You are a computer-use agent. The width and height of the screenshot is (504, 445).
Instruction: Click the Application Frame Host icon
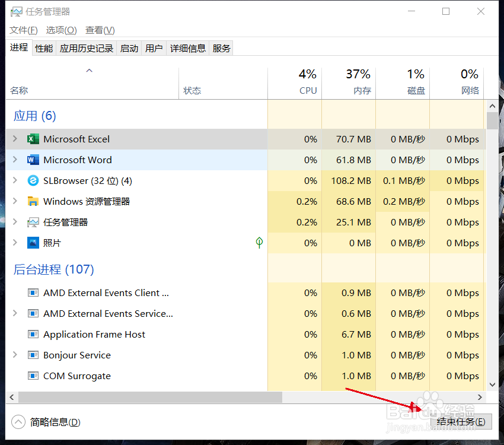(x=33, y=335)
